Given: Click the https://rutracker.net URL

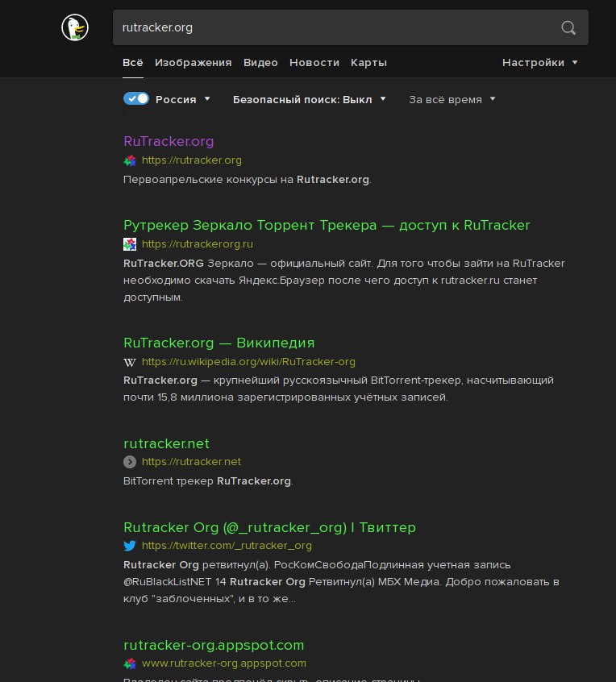Looking at the screenshot, I should [191, 462].
